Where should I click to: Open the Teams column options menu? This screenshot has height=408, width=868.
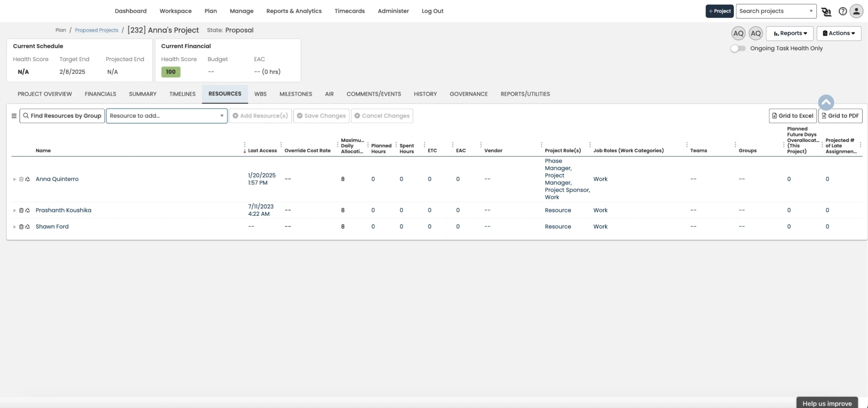[x=735, y=145]
